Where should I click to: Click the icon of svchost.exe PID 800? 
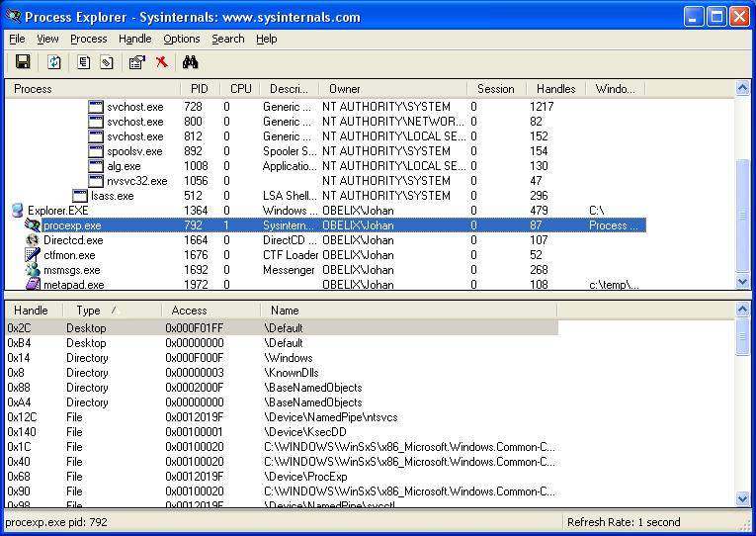point(96,122)
